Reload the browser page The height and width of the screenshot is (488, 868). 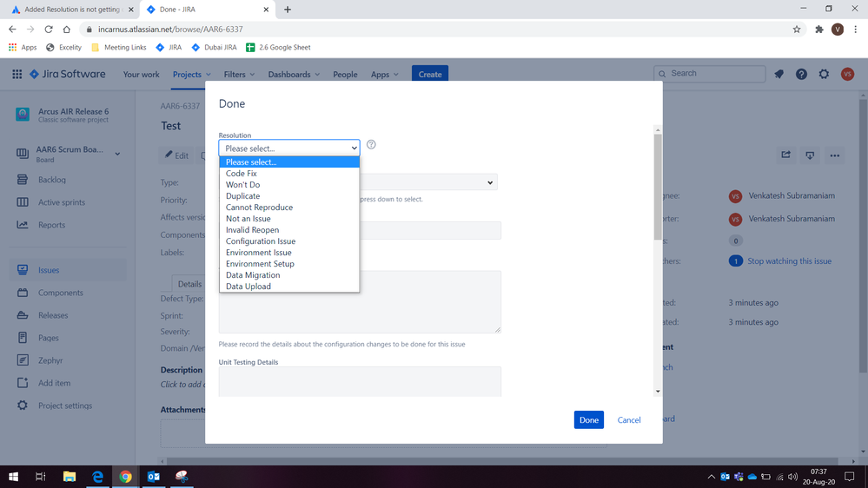(49, 30)
